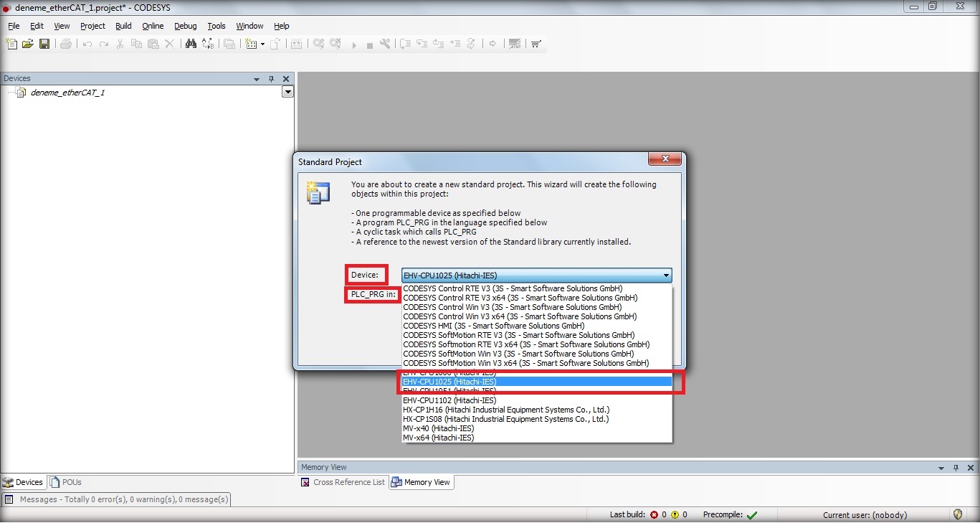Select EHV-CPU1102 (Hitachi-IES) from device list
The image size is (980, 523).
tap(449, 400)
